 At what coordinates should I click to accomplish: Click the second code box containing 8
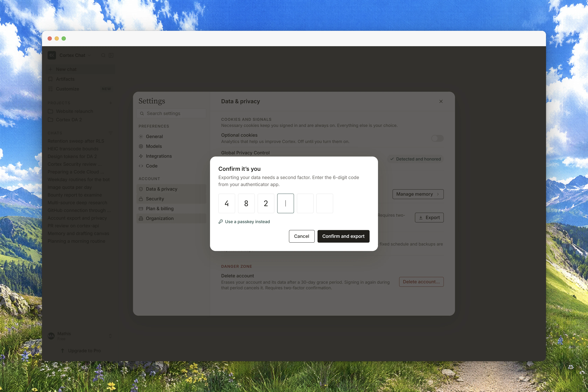(x=246, y=203)
